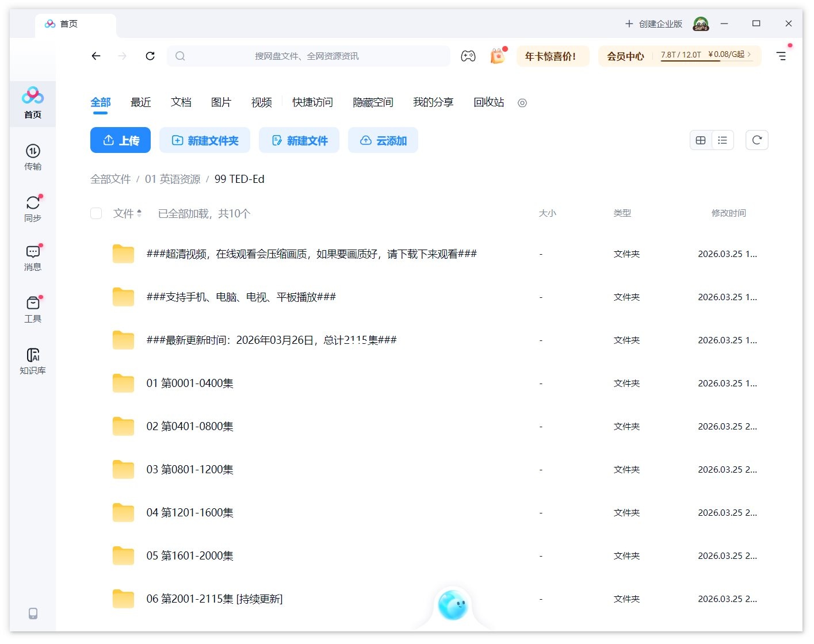Click the blue Upload button
This screenshot has width=814, height=644.
(x=120, y=140)
